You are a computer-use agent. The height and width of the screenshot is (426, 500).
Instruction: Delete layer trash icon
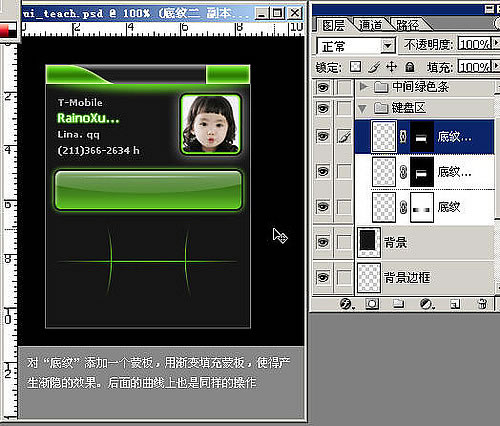482,304
